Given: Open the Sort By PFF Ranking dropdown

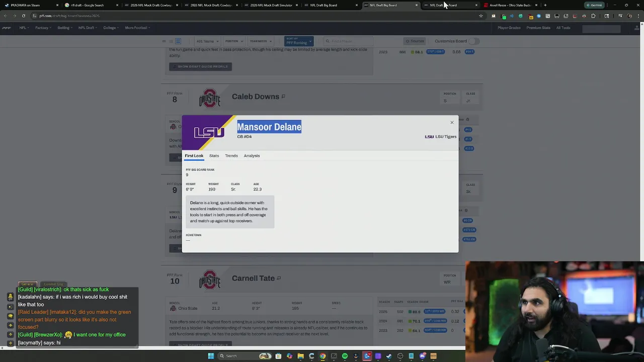Looking at the screenshot, I should tap(298, 41).
